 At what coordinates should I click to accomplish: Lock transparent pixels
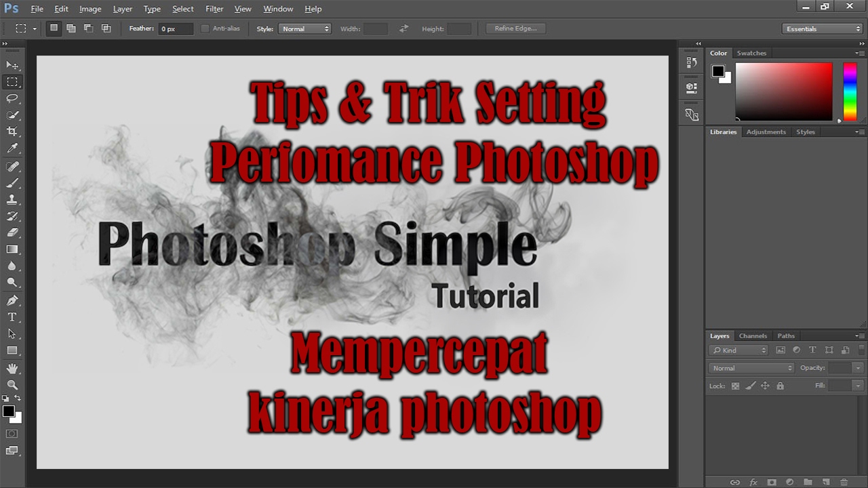tap(735, 386)
